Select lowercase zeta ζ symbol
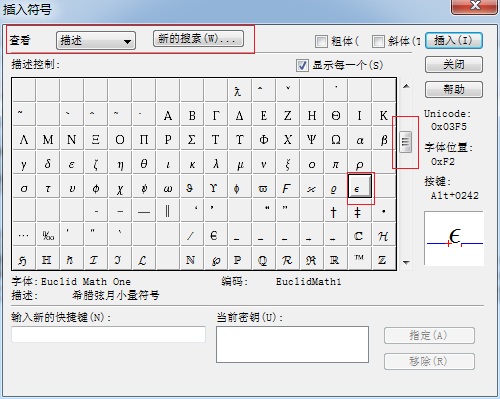Viewport: 500px width, 399px height. (x=96, y=164)
